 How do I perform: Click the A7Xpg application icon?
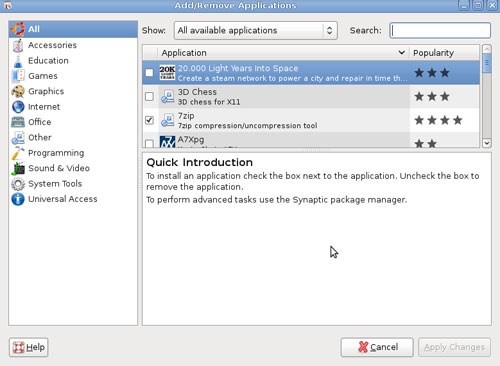point(167,142)
